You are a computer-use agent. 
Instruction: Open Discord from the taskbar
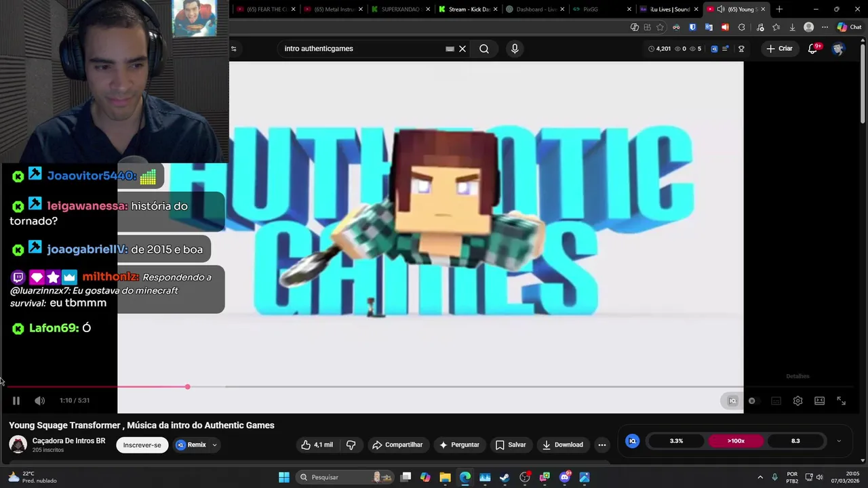click(564, 477)
